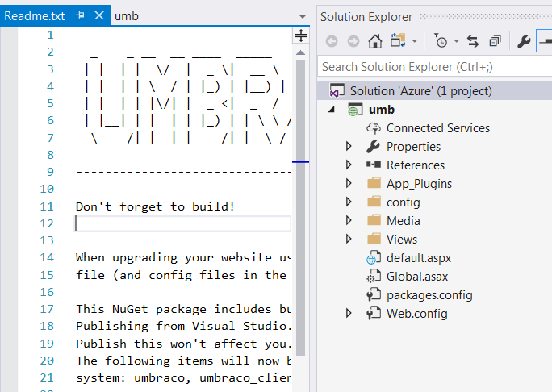This screenshot has height=392, width=552.
Task: Click the Forward button in Solution Explorer
Action: tap(353, 41)
